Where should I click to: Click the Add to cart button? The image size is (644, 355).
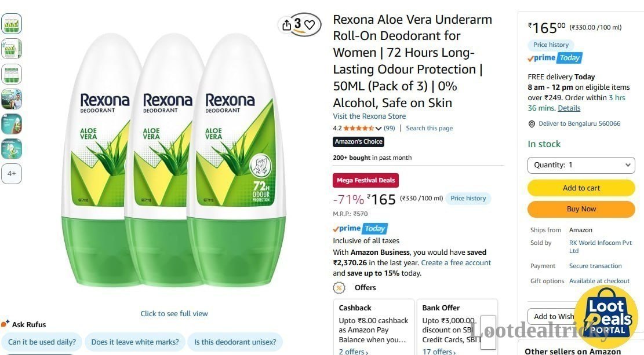(x=581, y=188)
